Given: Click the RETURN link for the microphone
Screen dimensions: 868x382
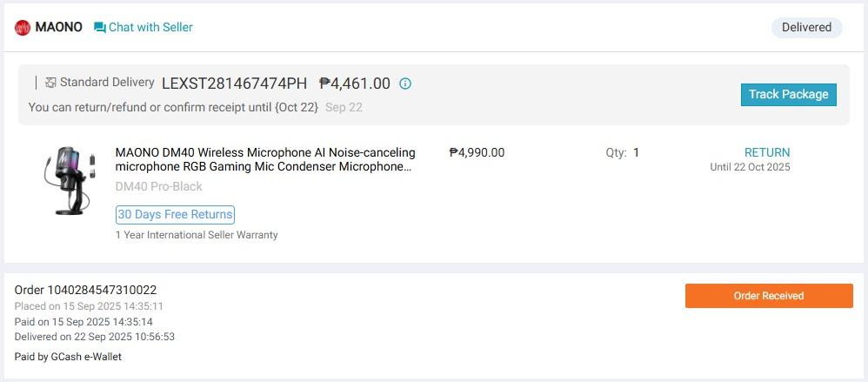Looking at the screenshot, I should click(767, 152).
